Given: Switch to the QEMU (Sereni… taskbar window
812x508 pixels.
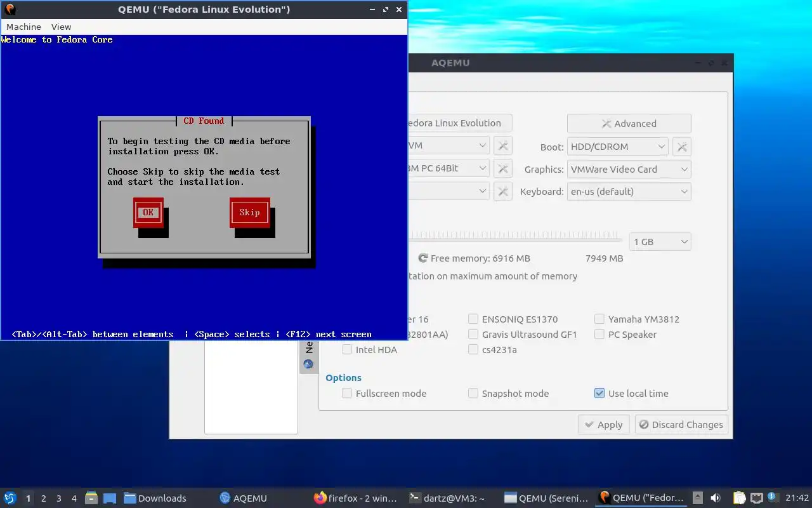Looking at the screenshot, I should tap(546, 498).
